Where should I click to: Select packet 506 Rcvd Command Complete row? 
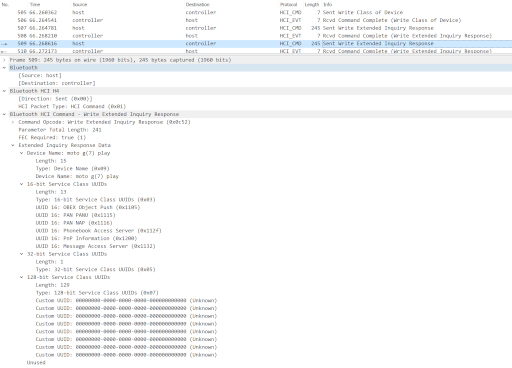tap(256, 20)
